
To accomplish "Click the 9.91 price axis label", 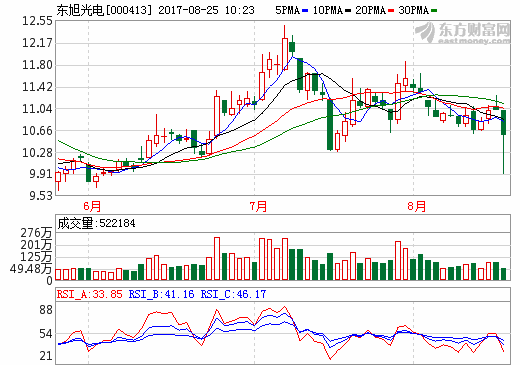I will click(x=41, y=174).
